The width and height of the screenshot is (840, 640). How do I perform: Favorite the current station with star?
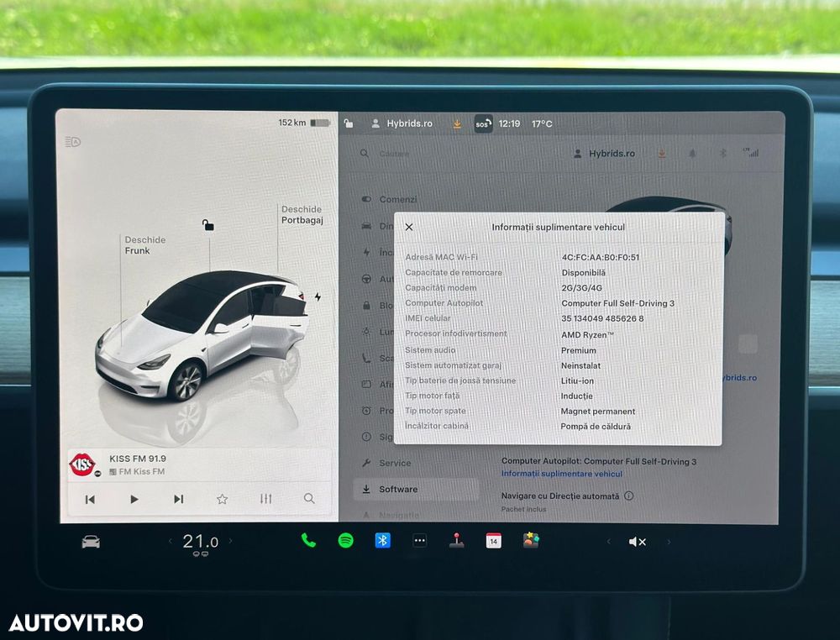pyautogui.click(x=223, y=499)
